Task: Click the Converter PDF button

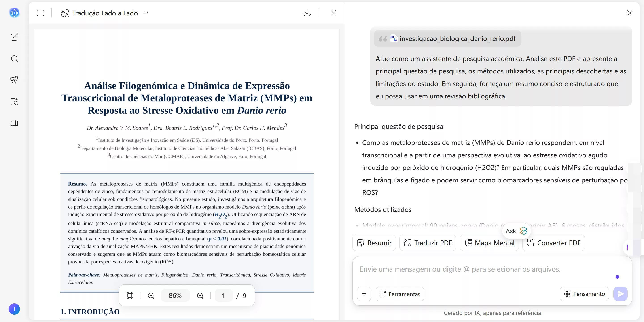Action: (x=553, y=243)
